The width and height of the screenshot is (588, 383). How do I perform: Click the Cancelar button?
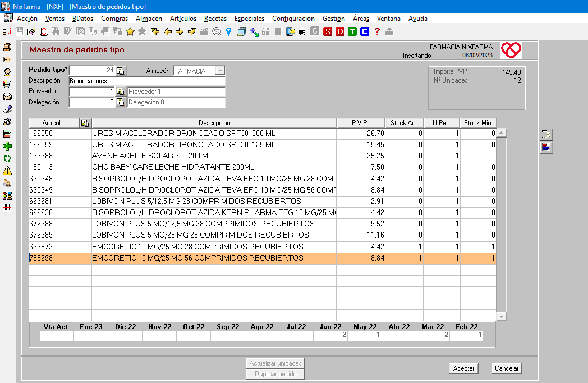click(507, 368)
